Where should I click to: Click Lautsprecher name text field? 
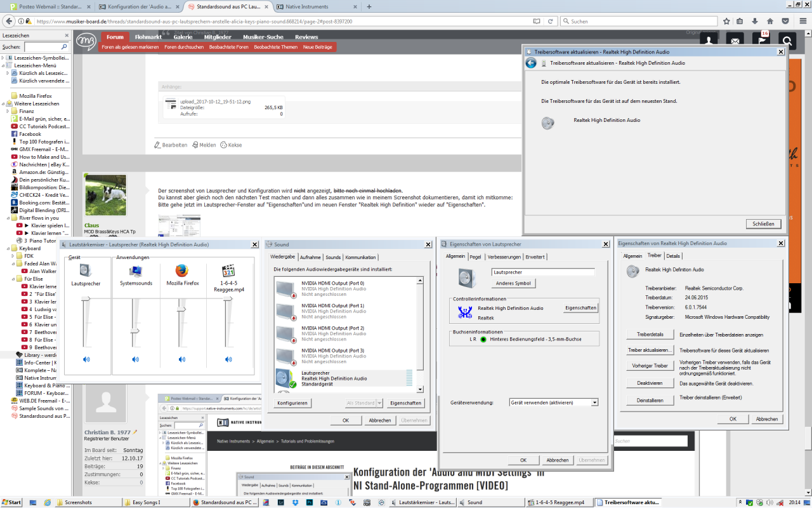point(544,272)
